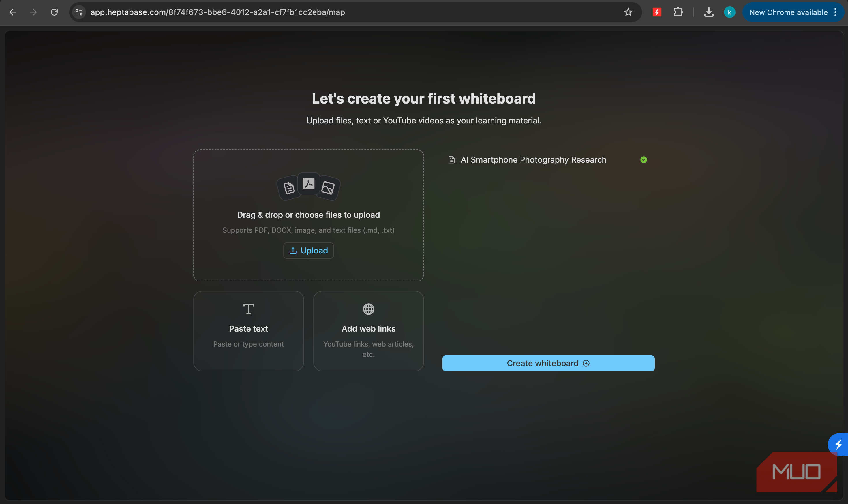Show Chrome downloads
The height and width of the screenshot is (504, 848).
(708, 12)
